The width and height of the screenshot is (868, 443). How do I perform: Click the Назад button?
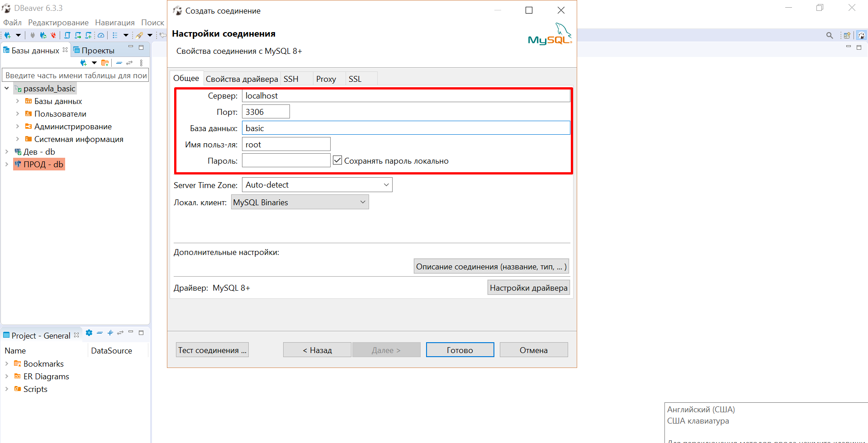(317, 350)
